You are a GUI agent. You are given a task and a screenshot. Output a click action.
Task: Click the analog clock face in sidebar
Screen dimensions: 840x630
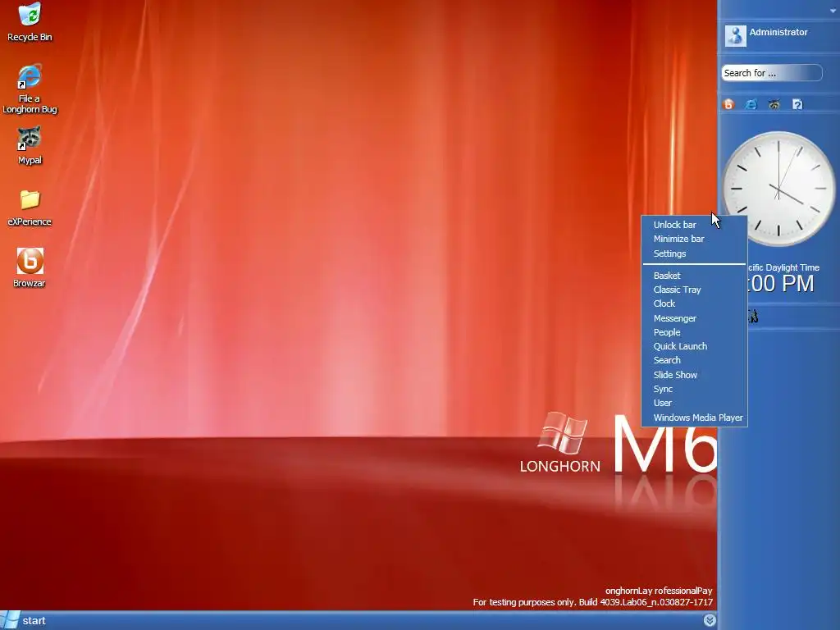(x=778, y=189)
